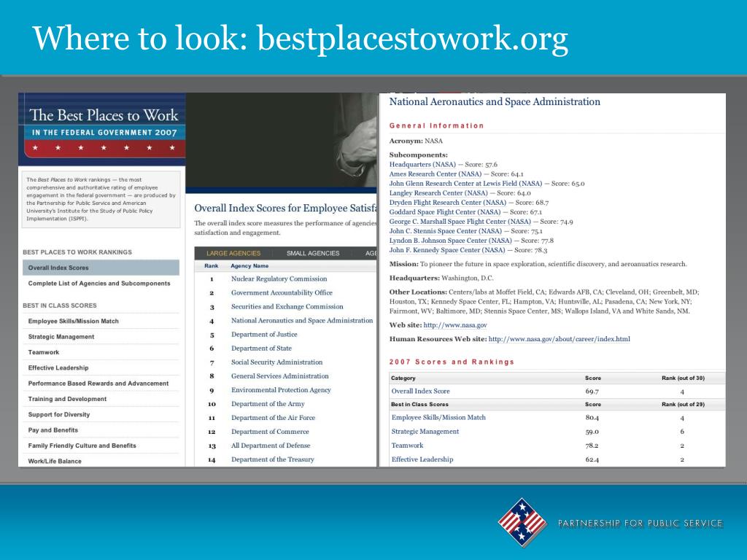The width and height of the screenshot is (747, 560).
Task: Select the Large Agencies tab
Action: pos(233,253)
